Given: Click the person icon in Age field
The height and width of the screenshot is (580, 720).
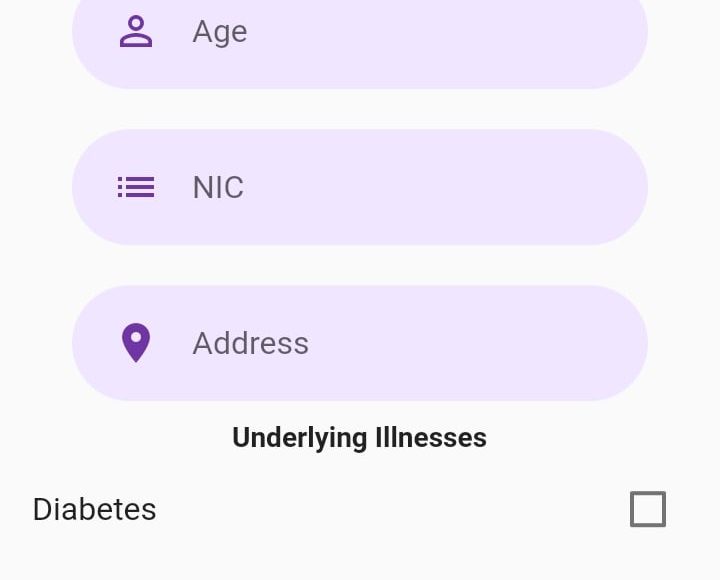Looking at the screenshot, I should click(x=136, y=31).
